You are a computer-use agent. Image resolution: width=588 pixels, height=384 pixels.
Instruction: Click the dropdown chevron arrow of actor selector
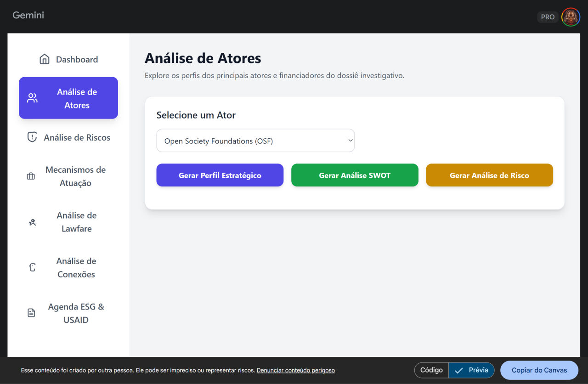350,141
